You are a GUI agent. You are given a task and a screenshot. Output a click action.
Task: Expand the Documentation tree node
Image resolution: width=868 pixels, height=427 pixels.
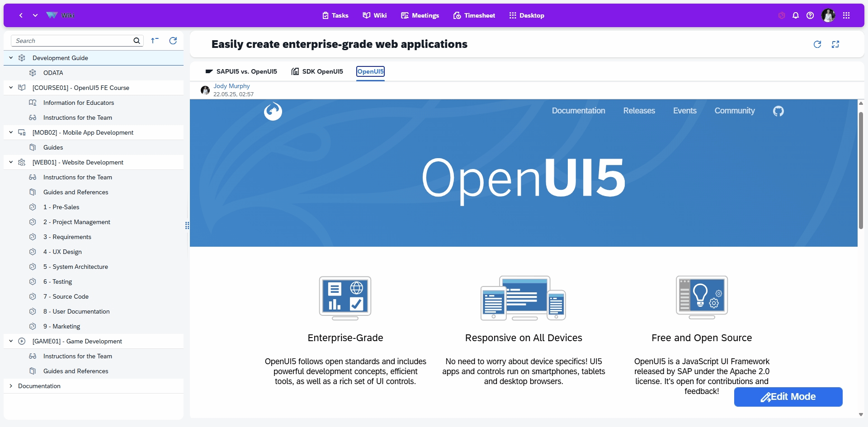click(11, 386)
